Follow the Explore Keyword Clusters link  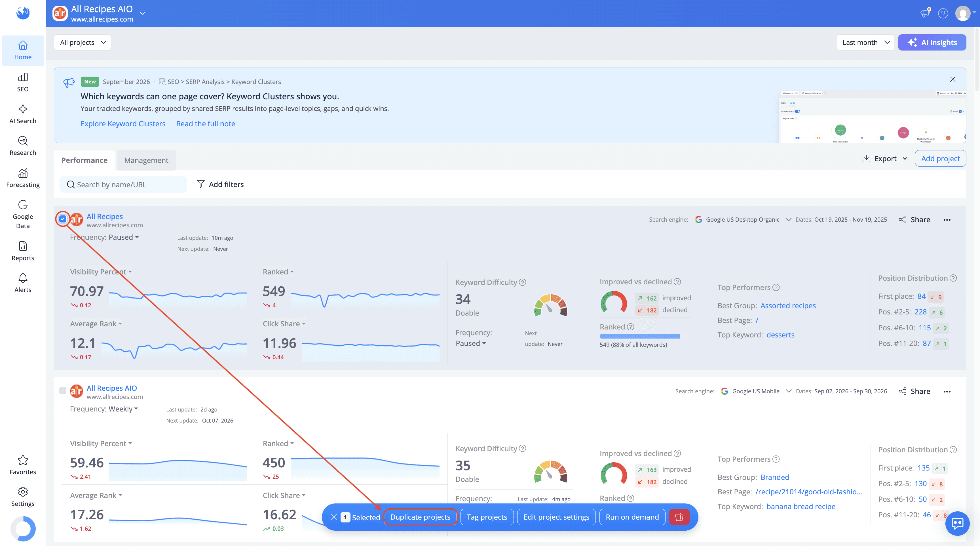123,124
